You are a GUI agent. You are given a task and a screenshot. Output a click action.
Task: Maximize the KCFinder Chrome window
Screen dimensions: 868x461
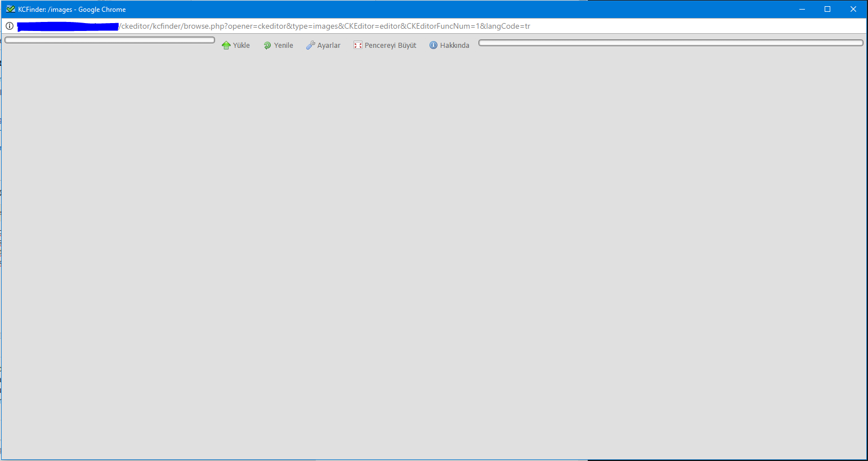pyautogui.click(x=827, y=9)
